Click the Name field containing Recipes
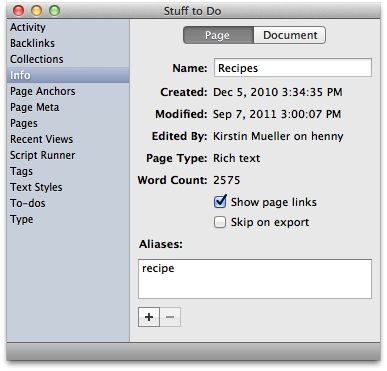Viewport: 387px width, 371px height. [293, 68]
